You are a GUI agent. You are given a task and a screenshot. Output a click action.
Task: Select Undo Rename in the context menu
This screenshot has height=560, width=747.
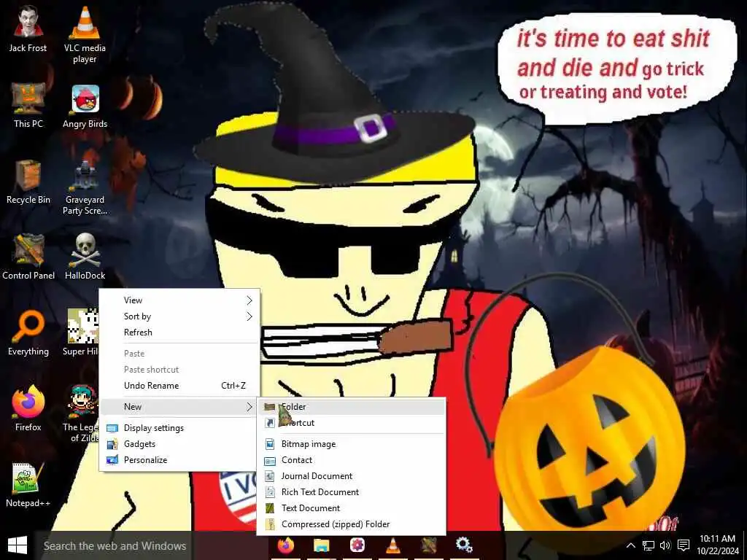(179, 386)
